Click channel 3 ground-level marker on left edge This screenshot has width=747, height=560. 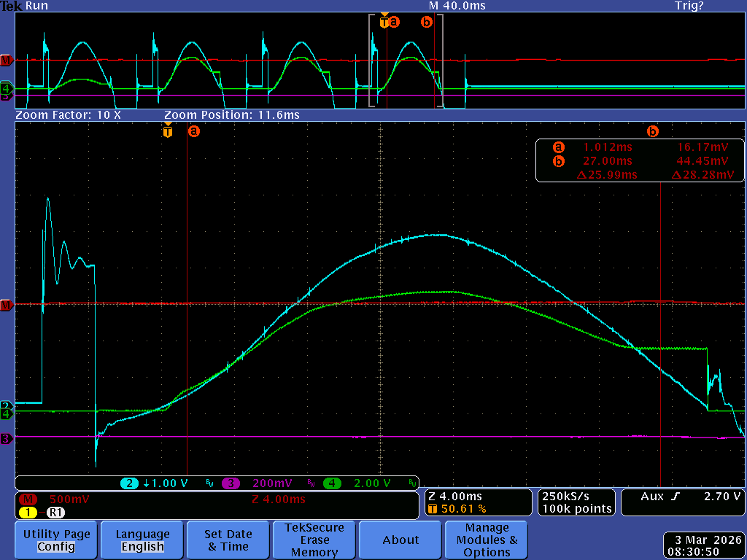[x=7, y=438]
